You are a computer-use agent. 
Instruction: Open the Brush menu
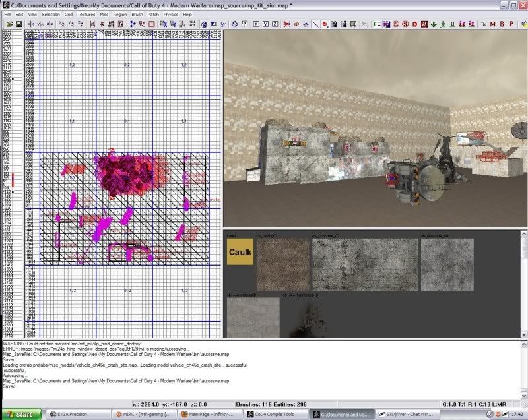pos(137,14)
